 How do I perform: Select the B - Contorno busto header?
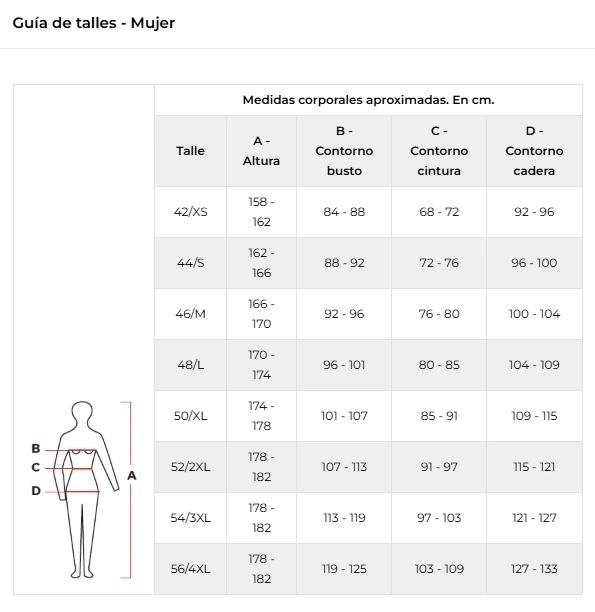coord(344,151)
